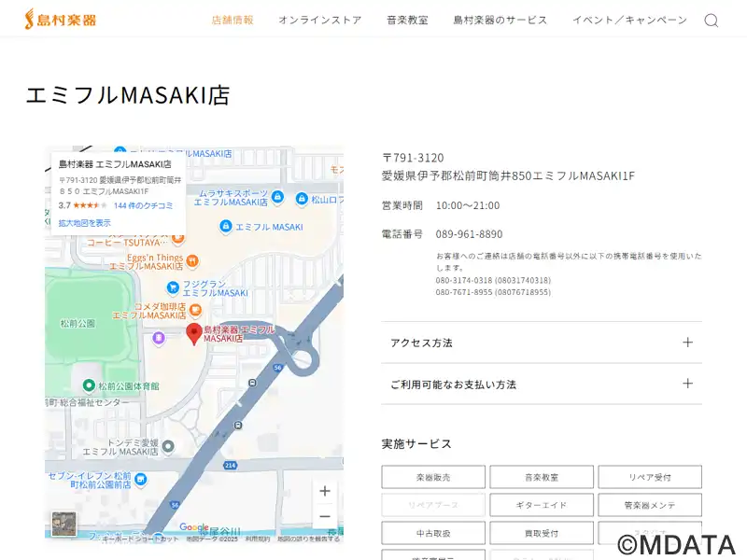Zoom in the map with plus button

(325, 491)
